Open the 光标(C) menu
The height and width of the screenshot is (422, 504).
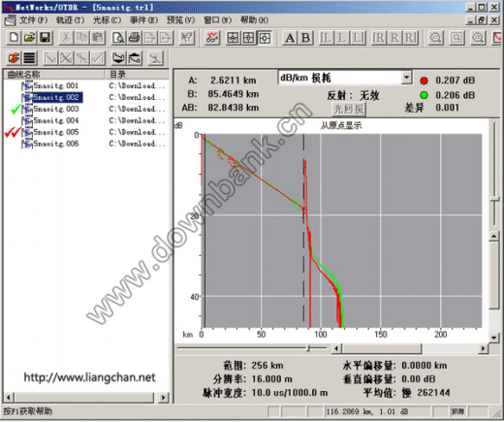pos(107,20)
